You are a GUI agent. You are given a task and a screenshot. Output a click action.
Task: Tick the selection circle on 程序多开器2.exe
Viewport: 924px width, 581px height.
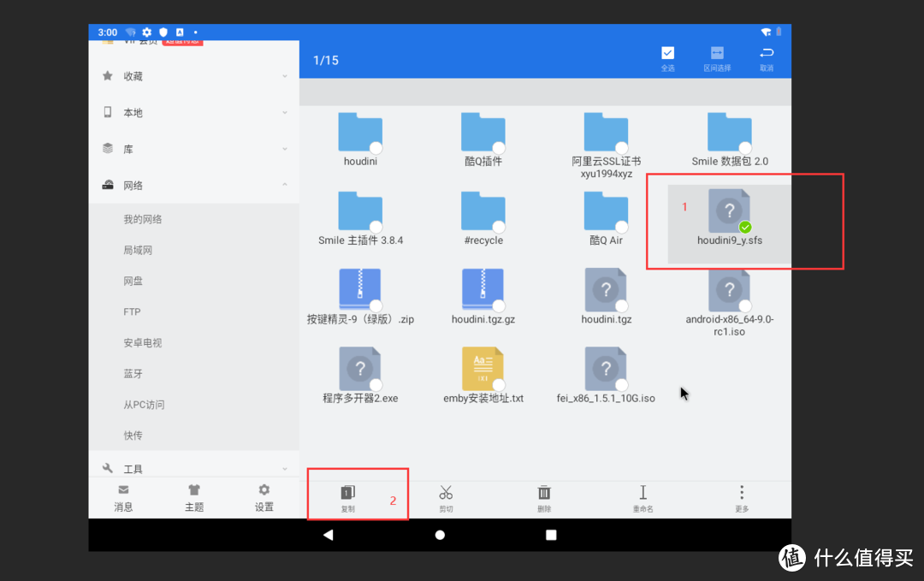[x=376, y=384]
